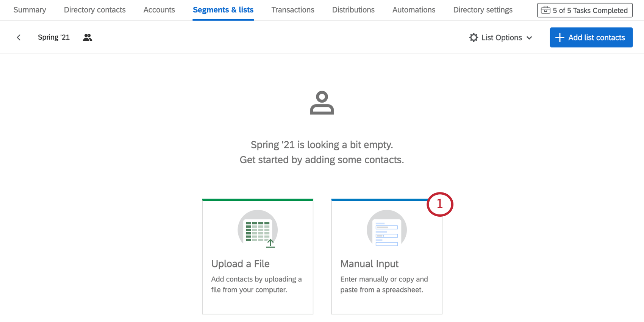Expand the chevron next to List Options
Screen dimensions: 644x322
click(530, 38)
